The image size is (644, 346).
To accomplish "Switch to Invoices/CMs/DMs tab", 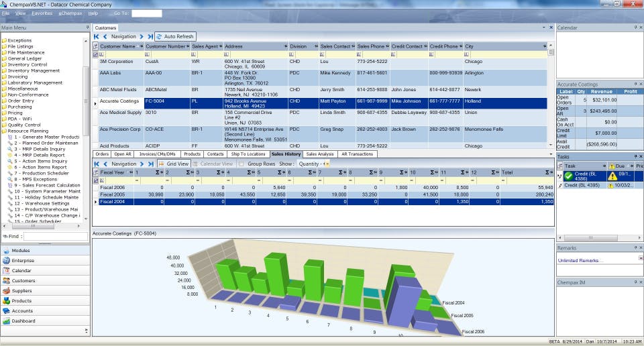I will [x=157, y=154].
